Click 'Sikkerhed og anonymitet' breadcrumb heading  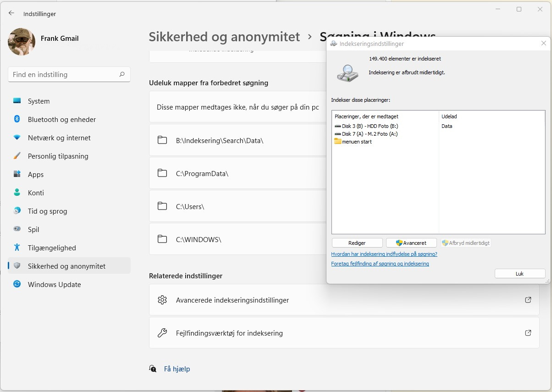click(224, 37)
